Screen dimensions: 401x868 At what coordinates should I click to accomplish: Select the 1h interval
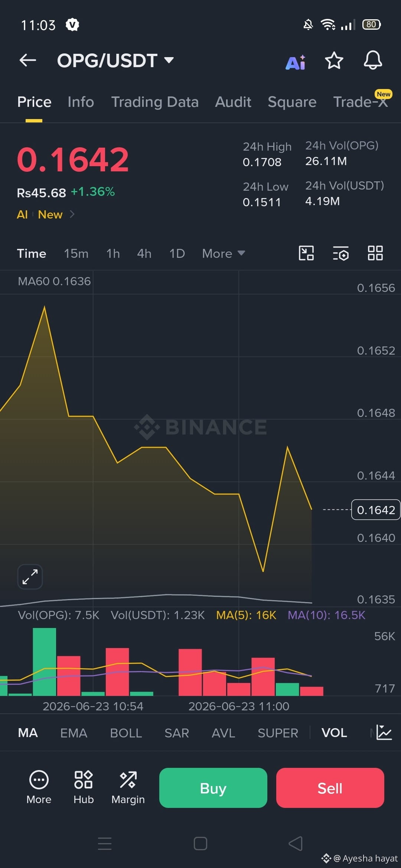coord(113,254)
